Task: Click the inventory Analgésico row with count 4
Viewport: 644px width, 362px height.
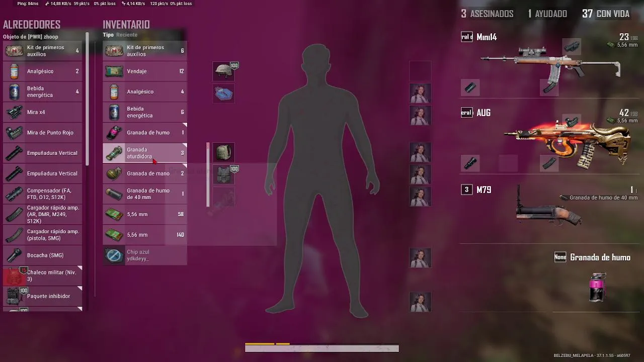Action: (145, 92)
